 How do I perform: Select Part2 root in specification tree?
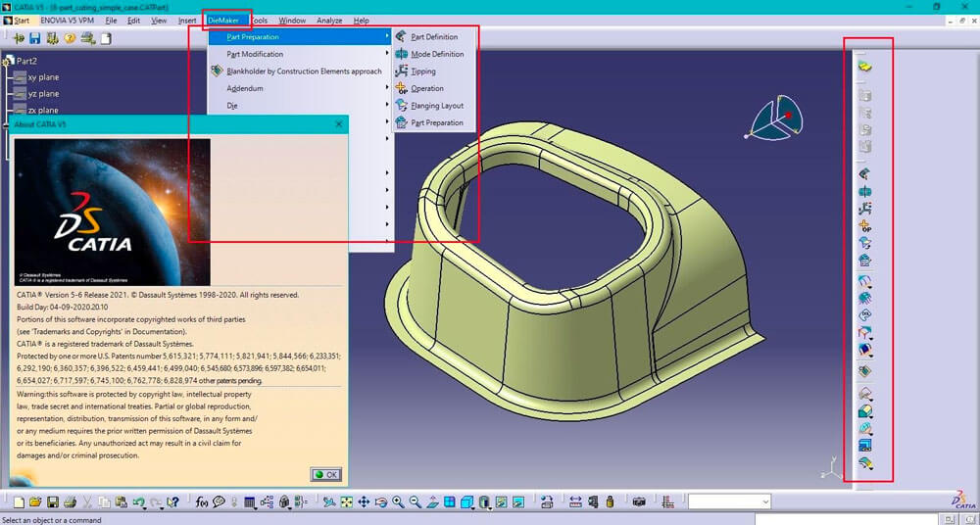point(26,62)
